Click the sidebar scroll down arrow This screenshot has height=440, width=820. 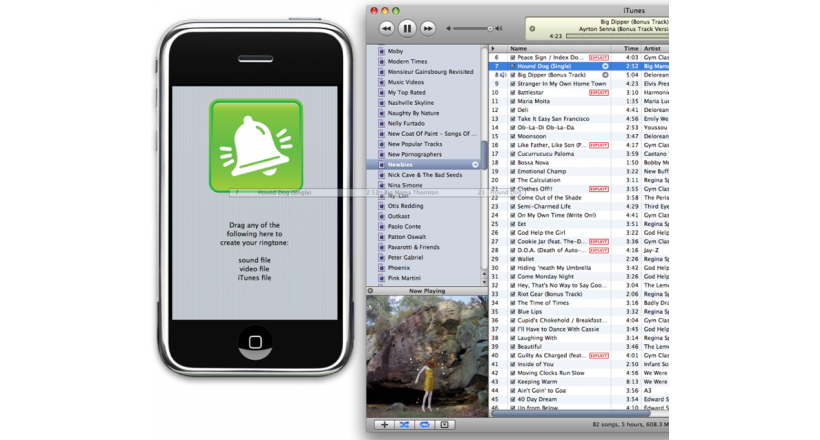coord(484,283)
